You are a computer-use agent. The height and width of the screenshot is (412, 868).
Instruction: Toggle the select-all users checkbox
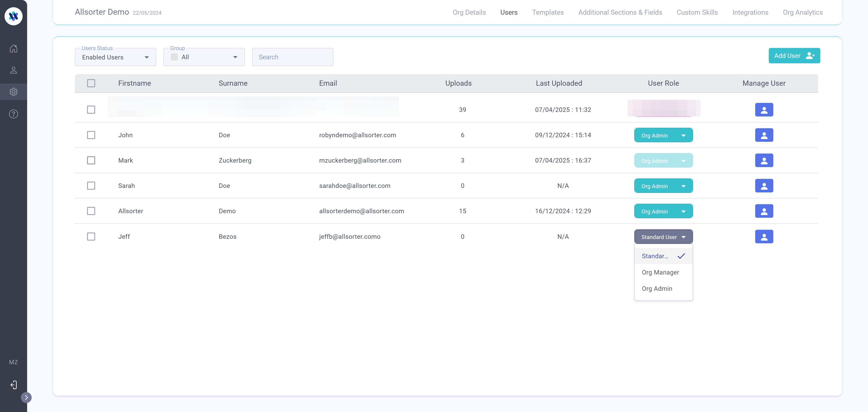[x=91, y=83]
